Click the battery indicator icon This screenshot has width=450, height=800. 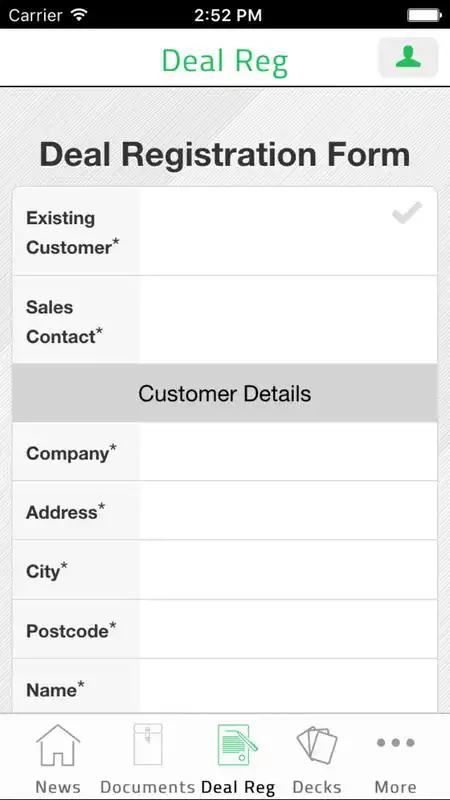click(424, 15)
